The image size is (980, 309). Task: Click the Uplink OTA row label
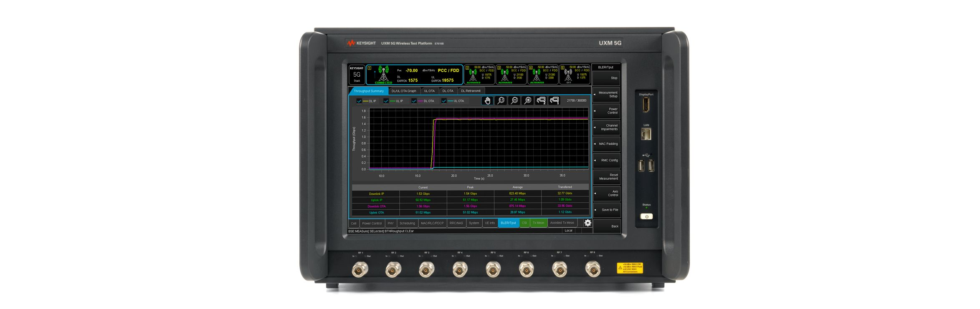pyautogui.click(x=376, y=213)
